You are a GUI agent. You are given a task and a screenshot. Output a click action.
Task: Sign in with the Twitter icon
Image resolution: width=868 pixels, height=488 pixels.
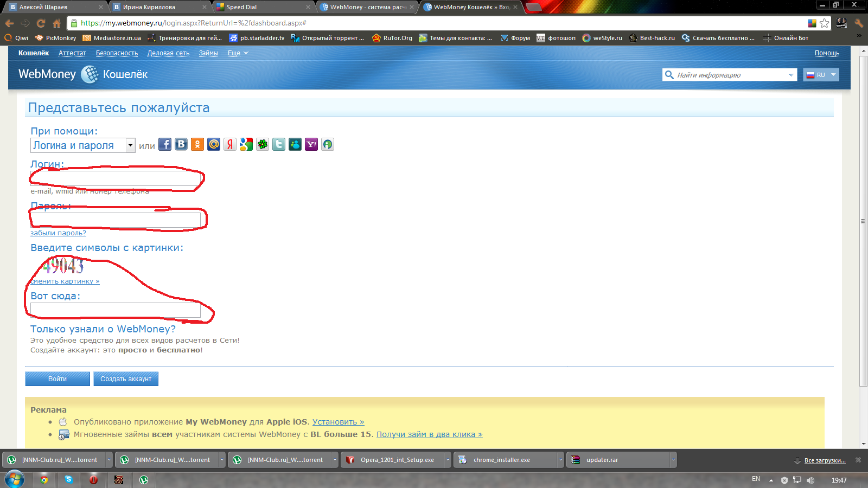point(279,144)
